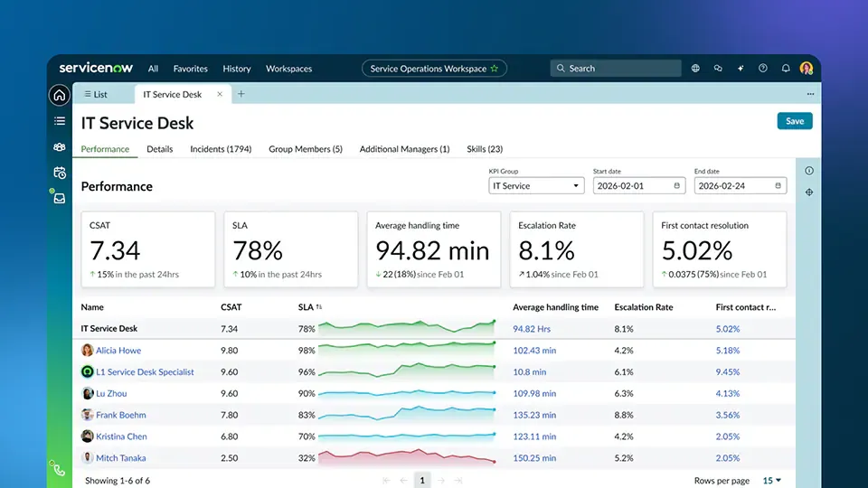The width and height of the screenshot is (868, 488).
Task: Open the Home icon in the sidebar
Action: (x=60, y=95)
